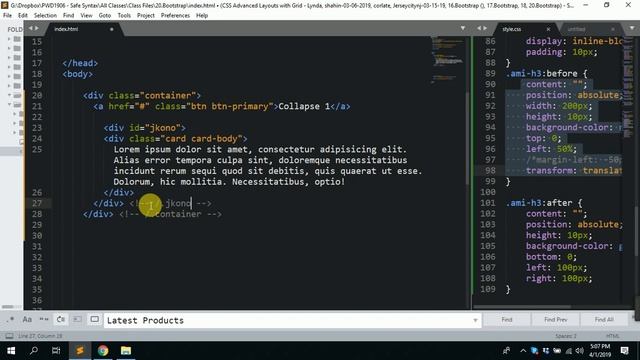Toggle regular expression search in find panel
Screen dimensions: 640x360
10,320
